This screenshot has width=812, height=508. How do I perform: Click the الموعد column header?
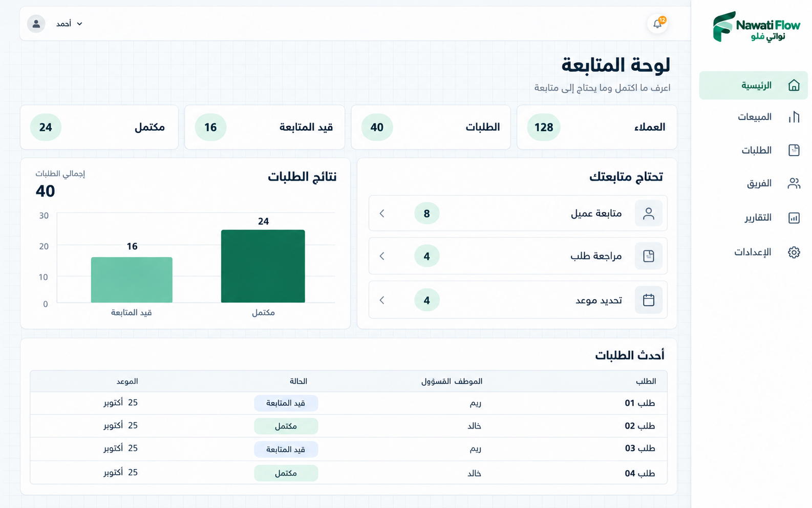[127, 381]
